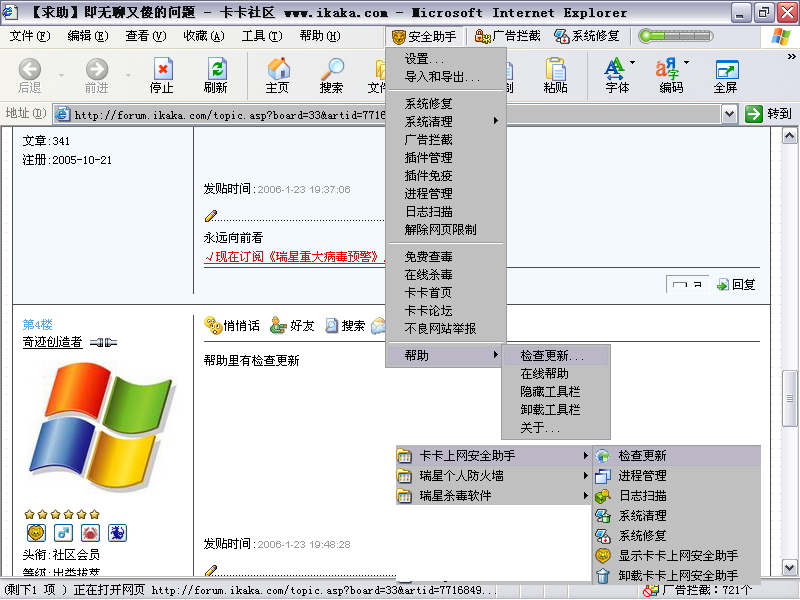Expand the Encoding (编码) dropdown arrow
Viewport: 800px width, 600px height.
pos(687,62)
